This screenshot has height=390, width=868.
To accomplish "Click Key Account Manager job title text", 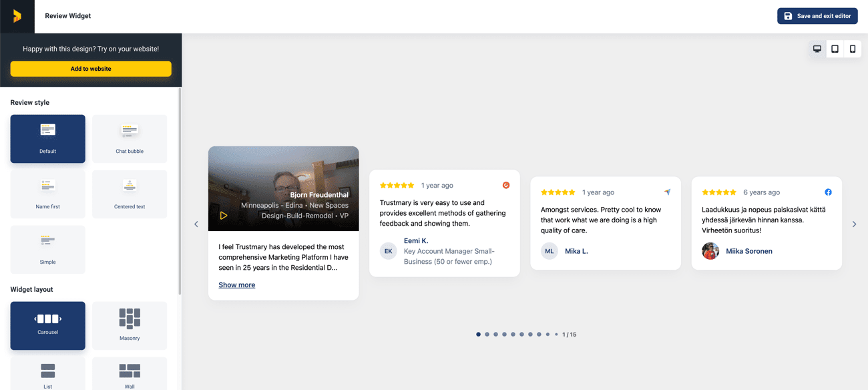I will pos(449,256).
